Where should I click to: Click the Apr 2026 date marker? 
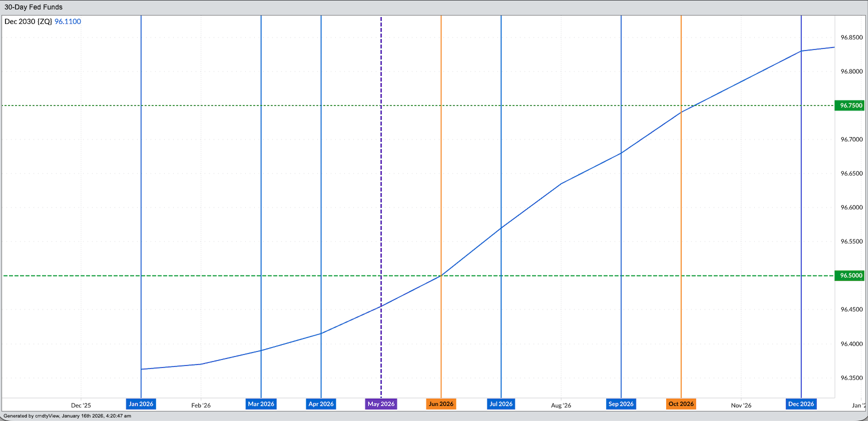(321, 404)
